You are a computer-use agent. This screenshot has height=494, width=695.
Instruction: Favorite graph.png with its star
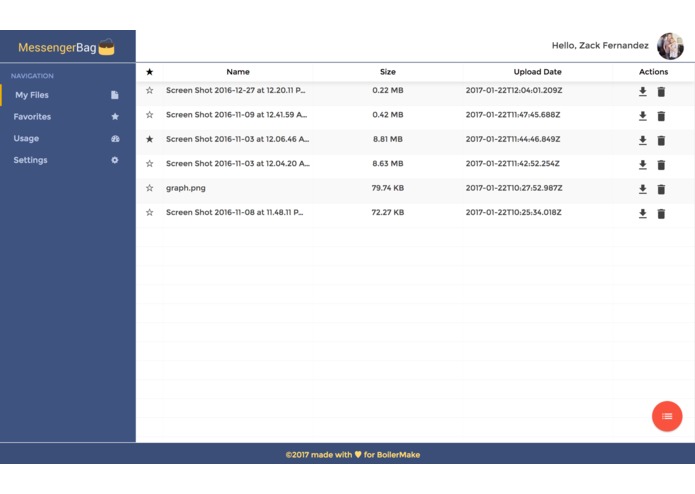click(x=149, y=188)
